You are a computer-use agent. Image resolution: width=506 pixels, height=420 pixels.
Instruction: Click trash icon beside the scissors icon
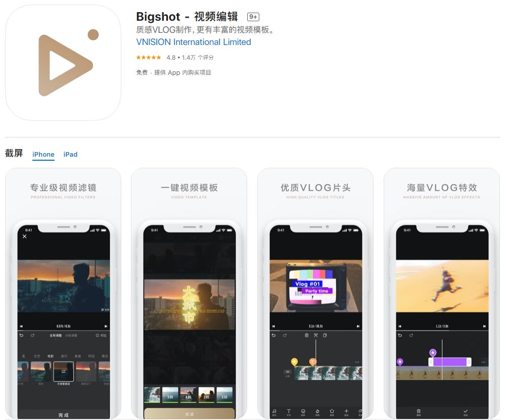306,336
